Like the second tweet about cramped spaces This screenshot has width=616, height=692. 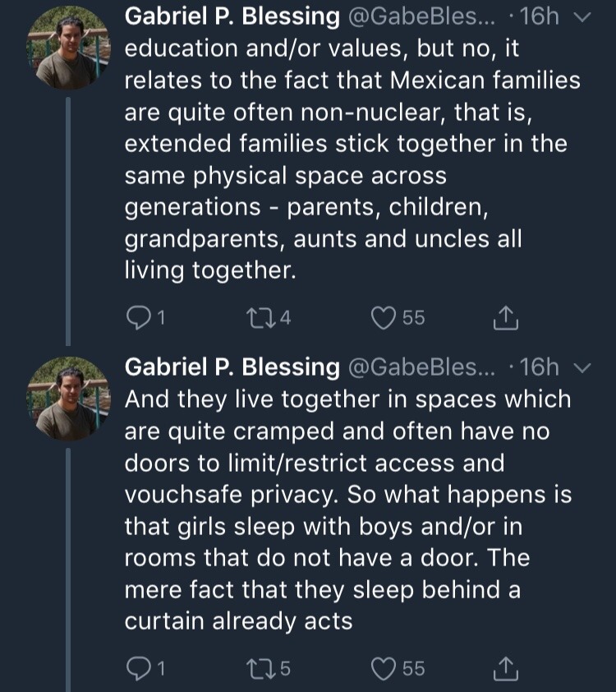coord(384,668)
